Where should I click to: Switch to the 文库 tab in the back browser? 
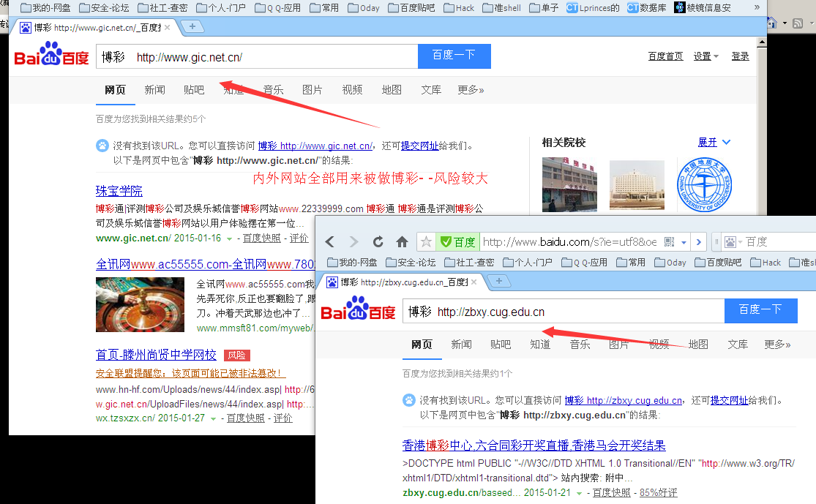click(431, 90)
